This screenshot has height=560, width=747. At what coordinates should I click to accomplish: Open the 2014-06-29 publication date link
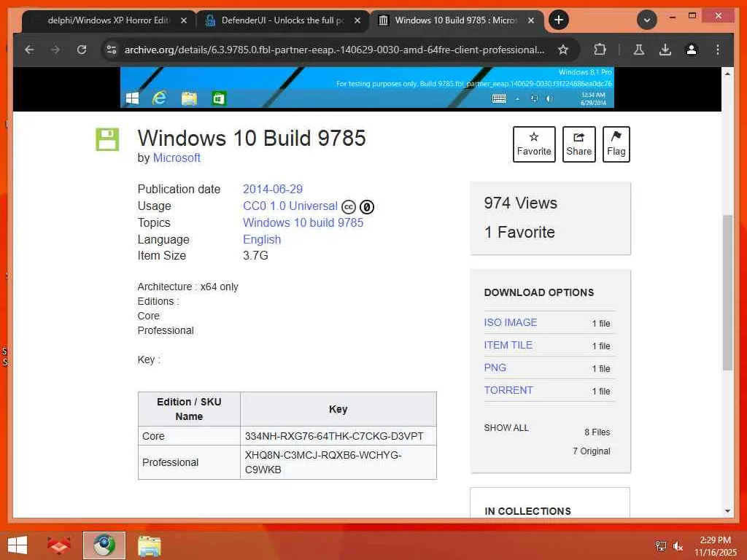tap(273, 189)
